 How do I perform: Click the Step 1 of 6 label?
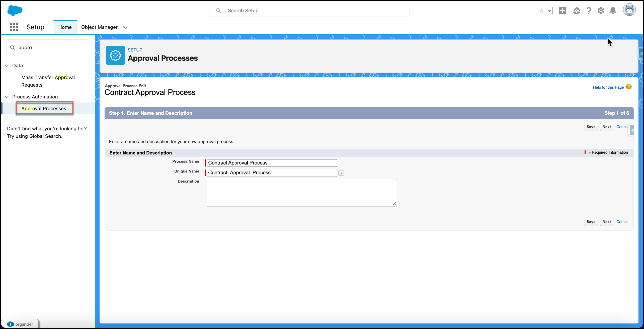[x=616, y=113]
